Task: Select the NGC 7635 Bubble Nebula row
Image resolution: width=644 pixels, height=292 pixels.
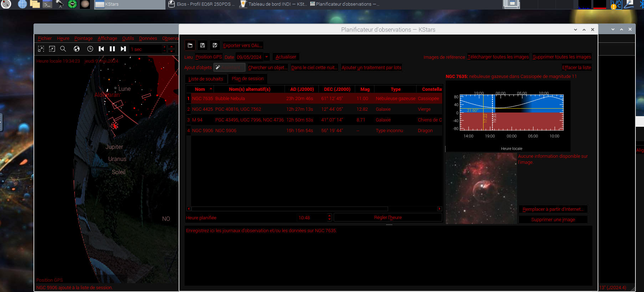Action: click(x=314, y=98)
